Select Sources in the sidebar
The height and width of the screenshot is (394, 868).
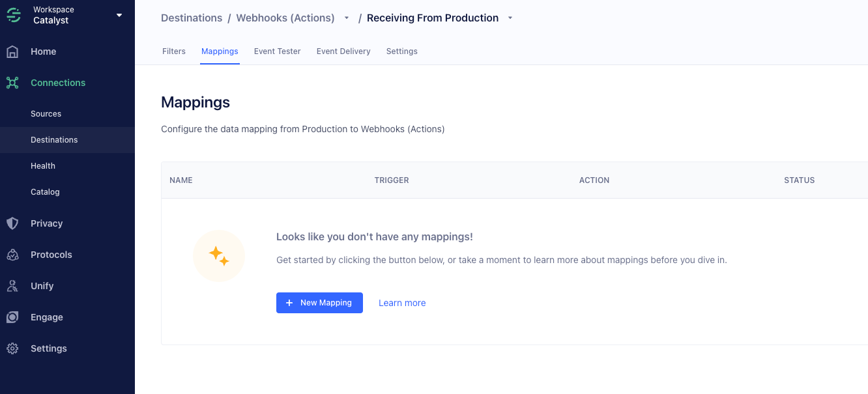click(46, 114)
